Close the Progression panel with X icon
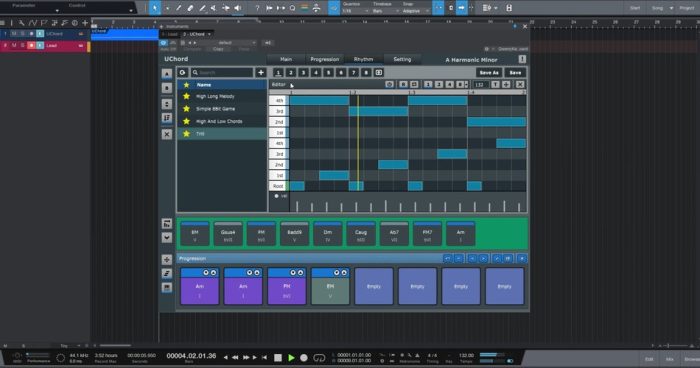 click(521, 259)
